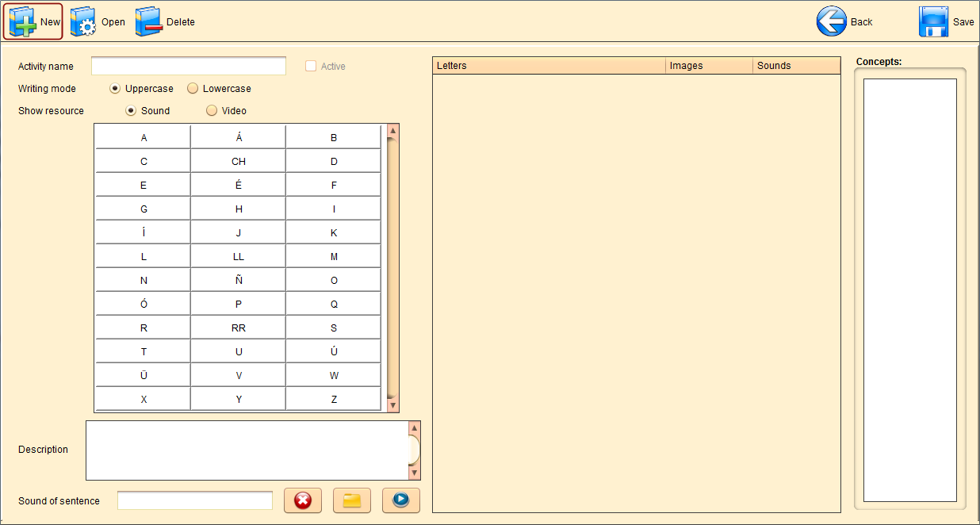Image resolution: width=980 pixels, height=525 pixels.
Task: Click in the Activity name field
Action: (x=189, y=66)
